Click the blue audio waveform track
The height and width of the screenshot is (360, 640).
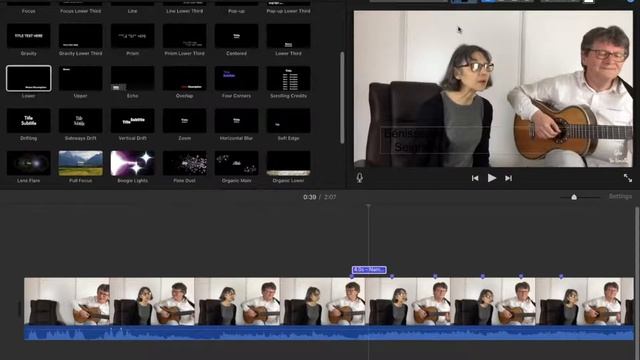[x=329, y=333]
